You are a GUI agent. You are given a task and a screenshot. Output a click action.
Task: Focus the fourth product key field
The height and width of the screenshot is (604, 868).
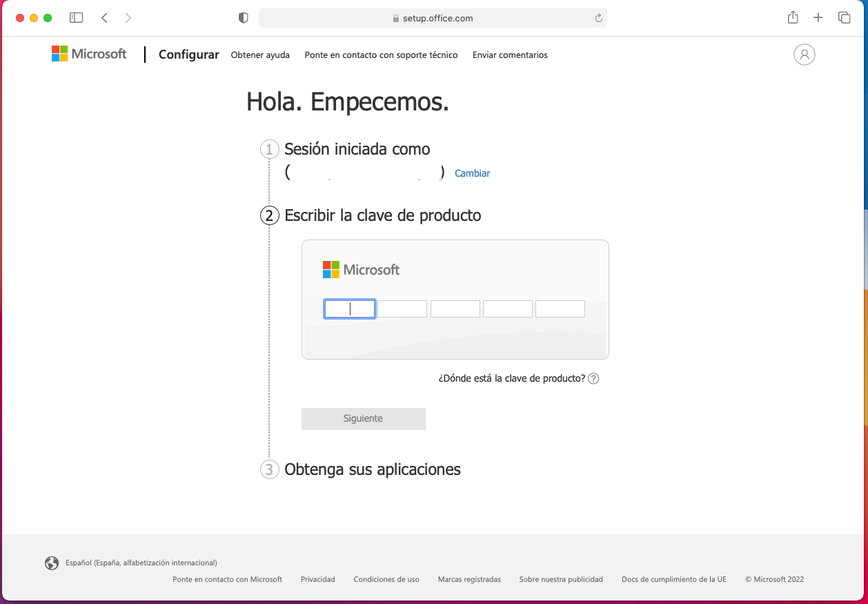508,309
